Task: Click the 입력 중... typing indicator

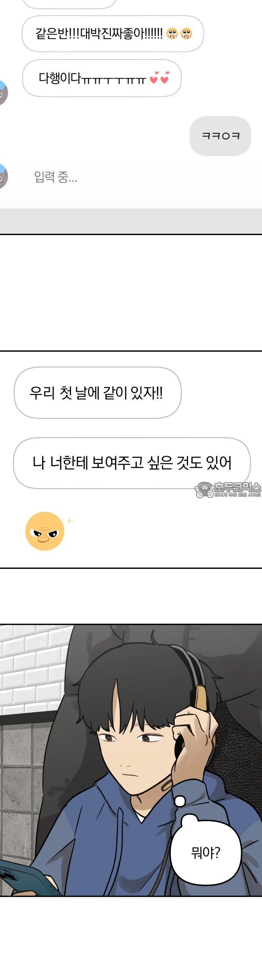Action: click(55, 177)
